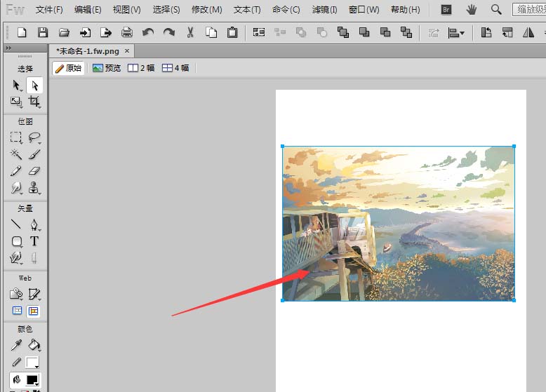This screenshot has height=392, width=546.
Task: Open the Align dropdown
Action: coord(455,33)
